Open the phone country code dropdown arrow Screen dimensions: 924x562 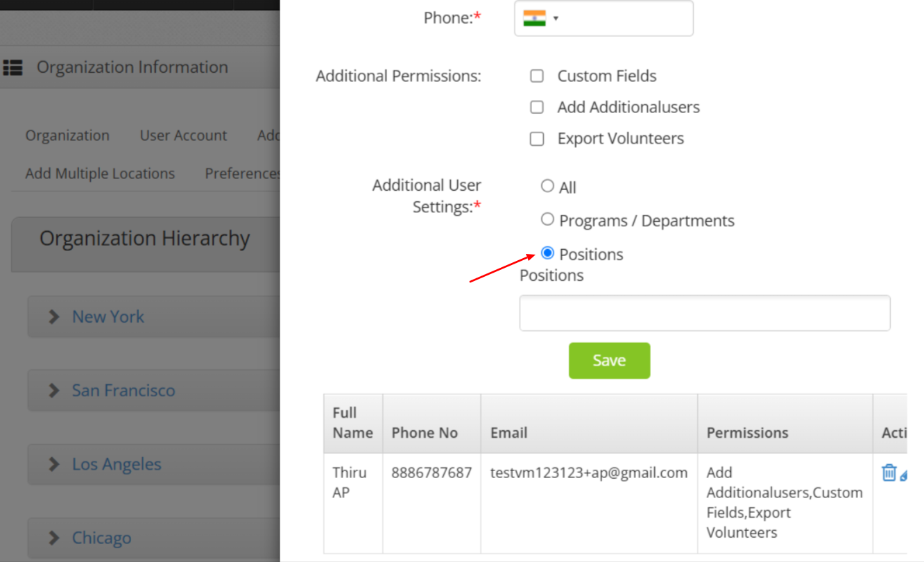point(556,19)
